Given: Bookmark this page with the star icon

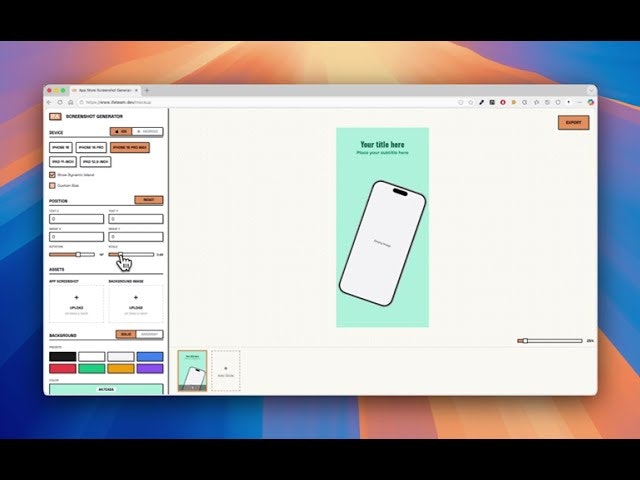Looking at the screenshot, I should [471, 102].
